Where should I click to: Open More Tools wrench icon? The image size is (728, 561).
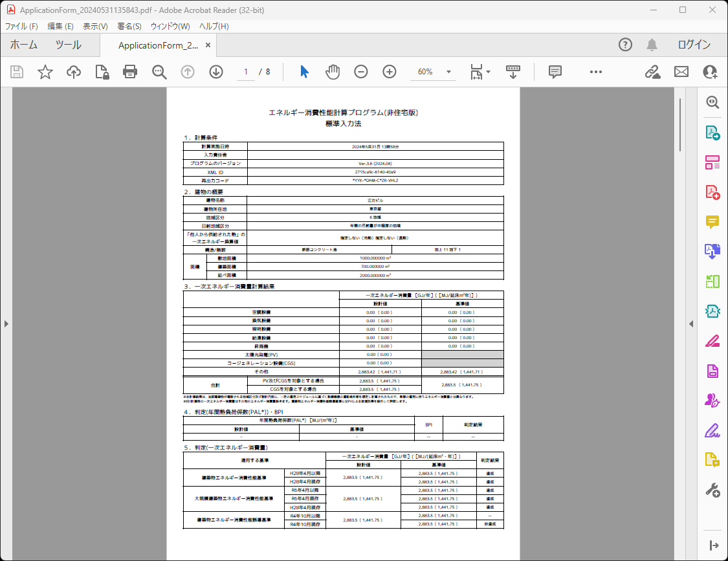tap(712, 490)
